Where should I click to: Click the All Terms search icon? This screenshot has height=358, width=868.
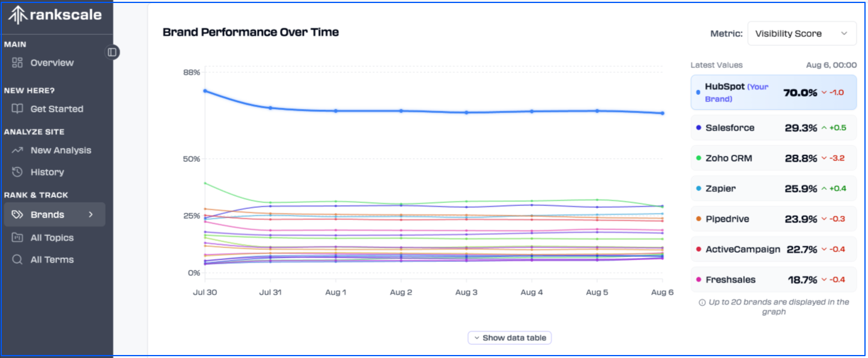coord(17,259)
